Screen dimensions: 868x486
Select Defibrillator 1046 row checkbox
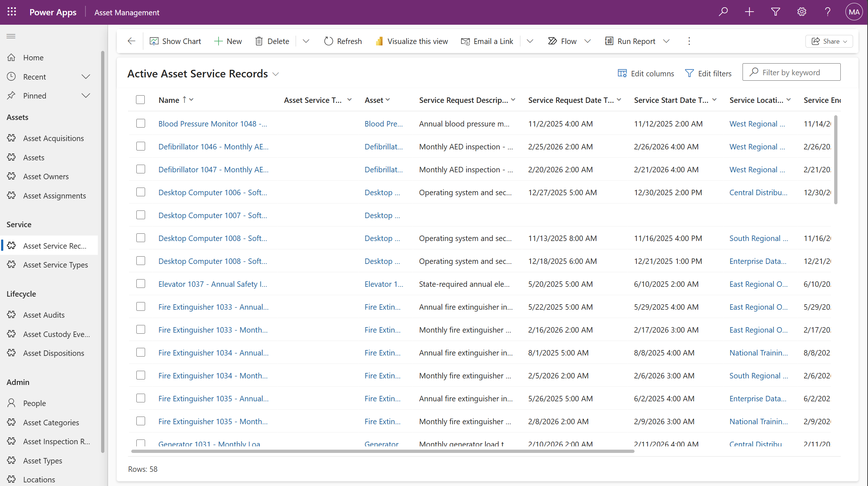click(141, 146)
